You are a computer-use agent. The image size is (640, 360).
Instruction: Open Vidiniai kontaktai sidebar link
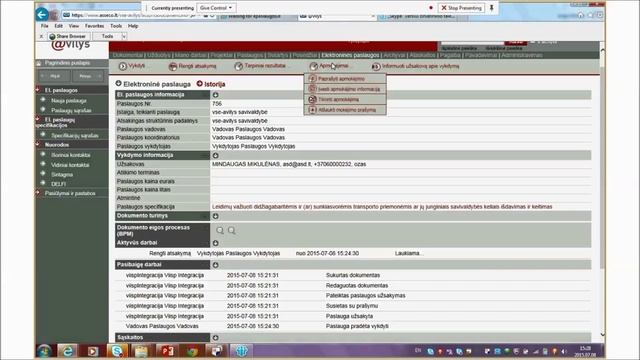[x=70, y=165]
